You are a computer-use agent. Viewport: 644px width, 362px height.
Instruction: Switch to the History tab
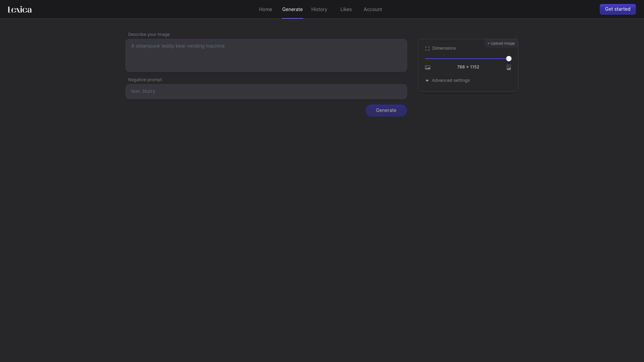pyautogui.click(x=319, y=9)
